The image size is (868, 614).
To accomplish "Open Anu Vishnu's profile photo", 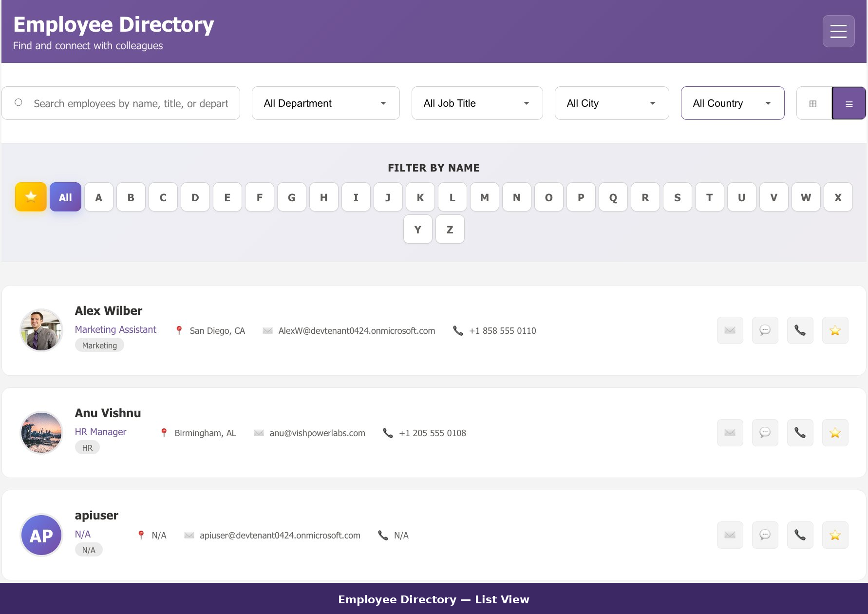I will coord(41,433).
